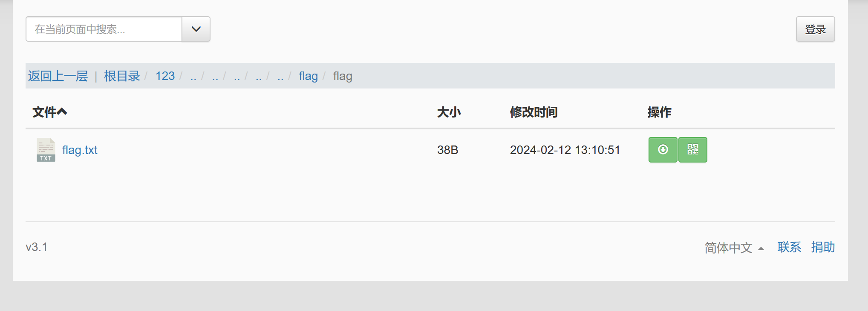Click the .. breadcrumb just before flag
The width and height of the screenshot is (868, 311).
pos(280,77)
